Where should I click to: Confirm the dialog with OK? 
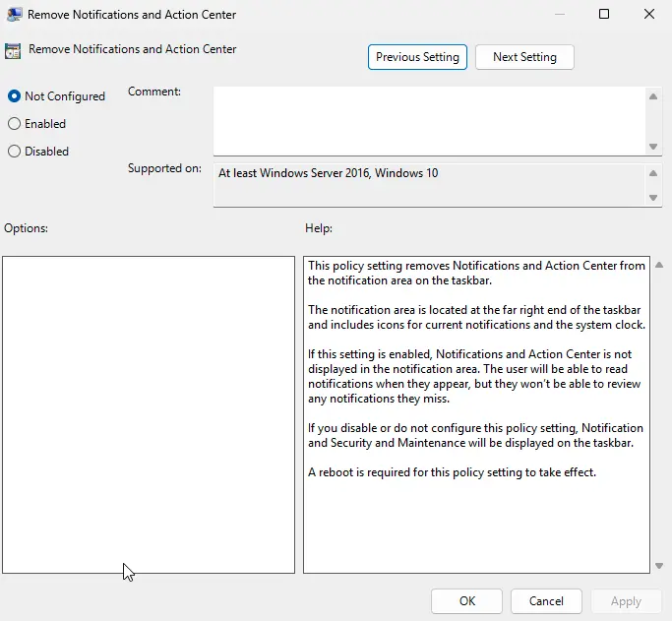[466, 601]
